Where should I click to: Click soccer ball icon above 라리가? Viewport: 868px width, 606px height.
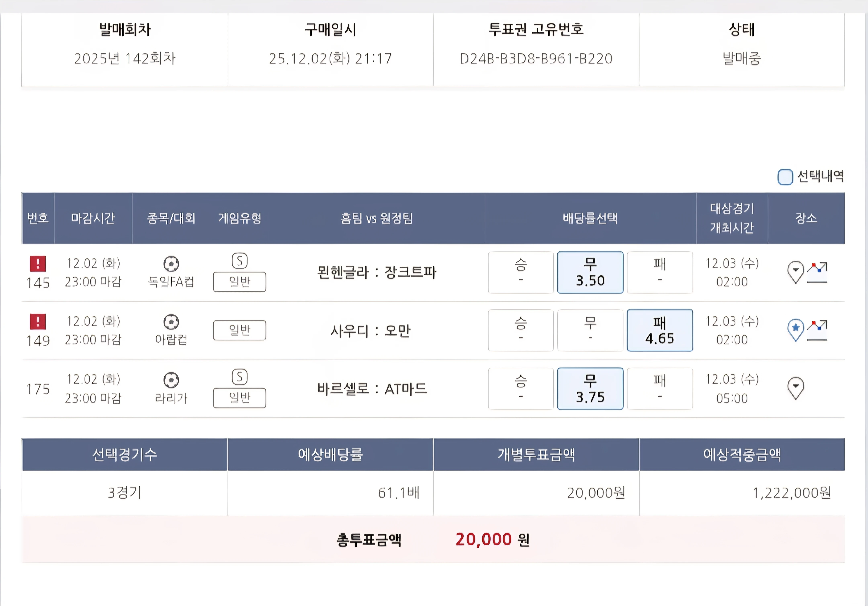pos(171,380)
